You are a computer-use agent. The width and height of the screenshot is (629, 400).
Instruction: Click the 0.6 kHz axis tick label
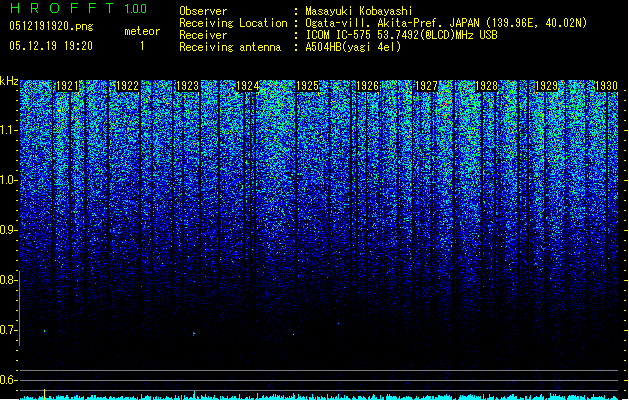[x=8, y=380]
